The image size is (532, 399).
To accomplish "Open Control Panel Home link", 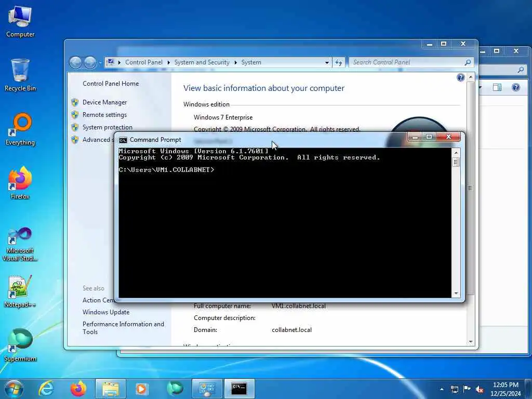I will click(111, 84).
